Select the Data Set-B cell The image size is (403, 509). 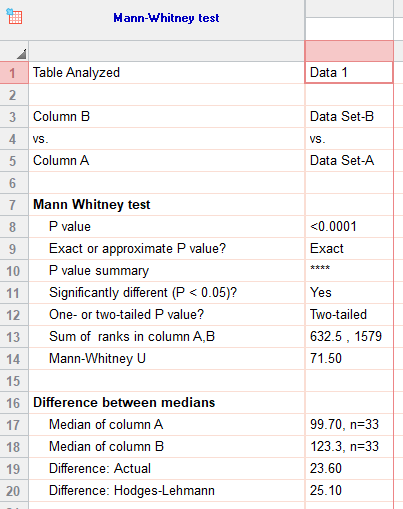pyautogui.click(x=349, y=117)
